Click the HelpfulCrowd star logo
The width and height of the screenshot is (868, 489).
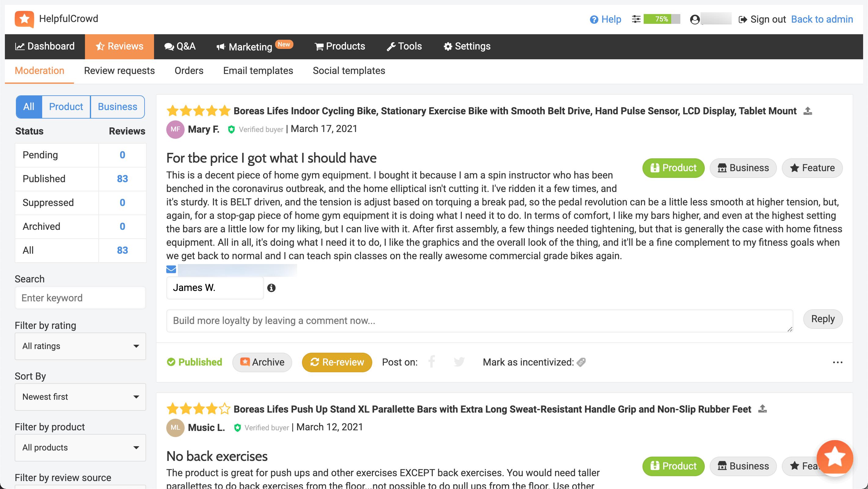coord(24,19)
